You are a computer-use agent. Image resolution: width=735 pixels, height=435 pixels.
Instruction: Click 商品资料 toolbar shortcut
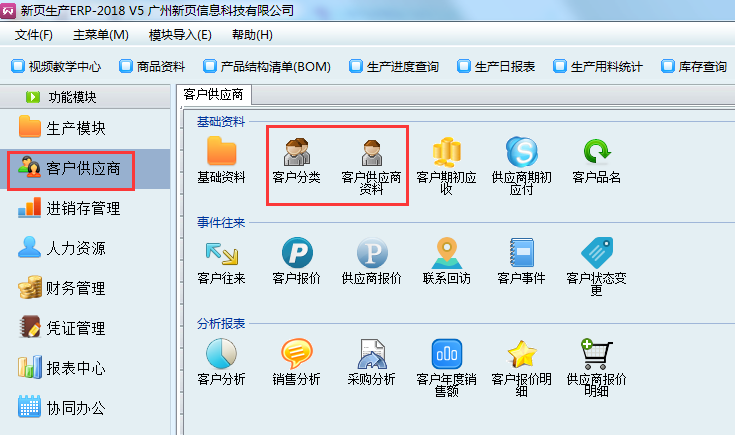point(152,67)
